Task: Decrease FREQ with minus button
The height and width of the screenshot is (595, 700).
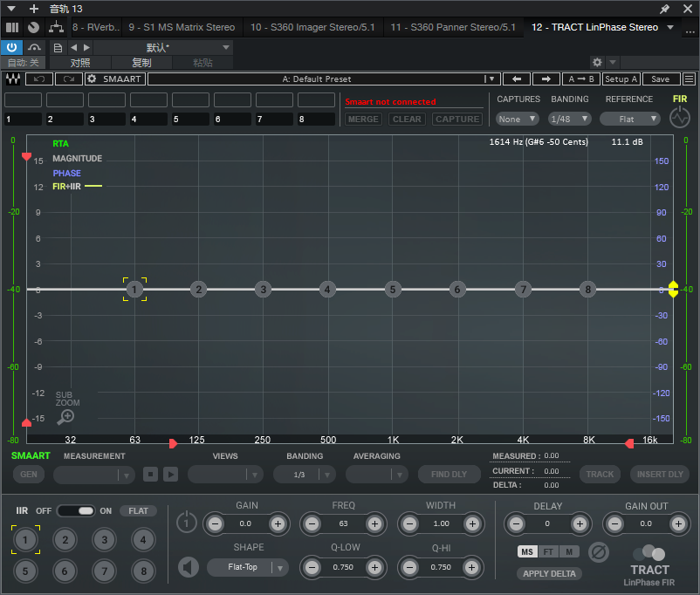Action: click(x=312, y=523)
